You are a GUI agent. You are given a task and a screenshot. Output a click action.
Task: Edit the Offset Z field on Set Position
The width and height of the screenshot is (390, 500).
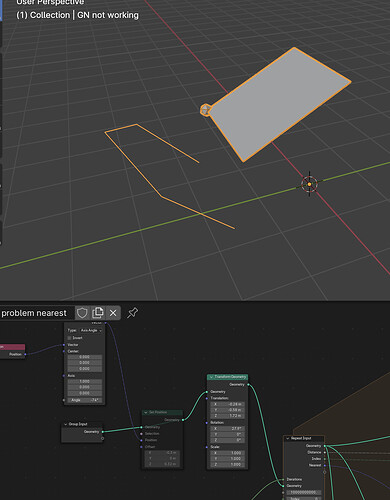pos(162,464)
